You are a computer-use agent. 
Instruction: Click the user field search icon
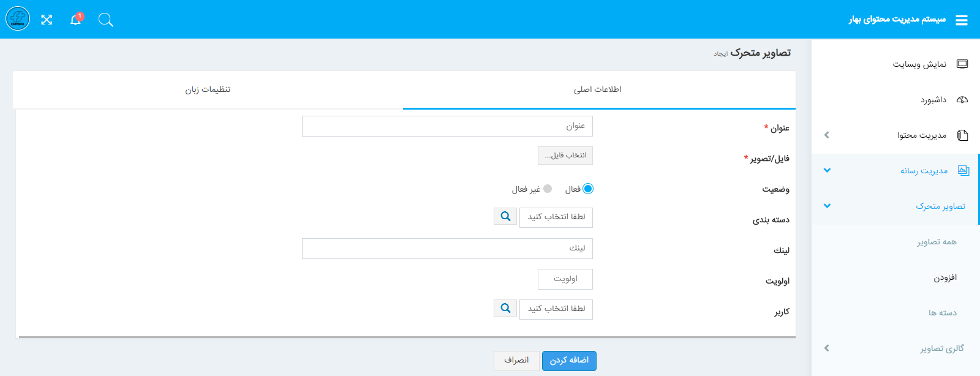click(505, 308)
